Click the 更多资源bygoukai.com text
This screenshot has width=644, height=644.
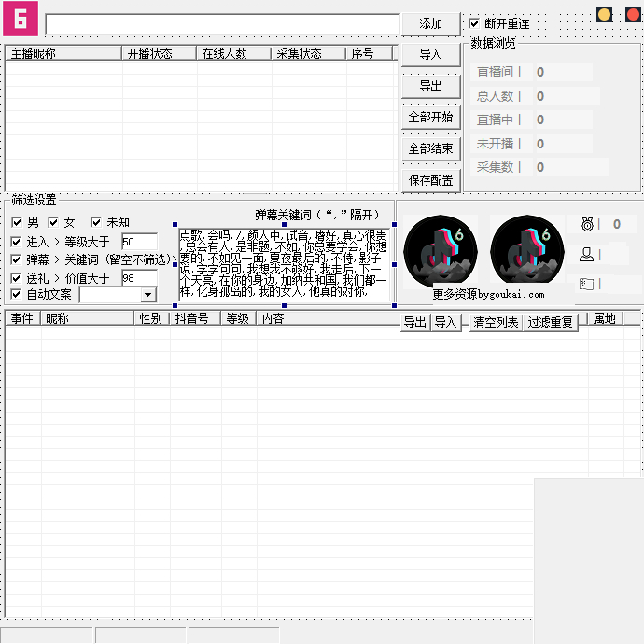tap(489, 294)
